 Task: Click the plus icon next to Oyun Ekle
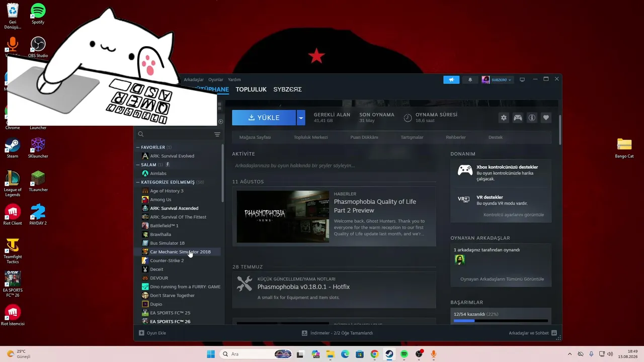tap(141, 333)
